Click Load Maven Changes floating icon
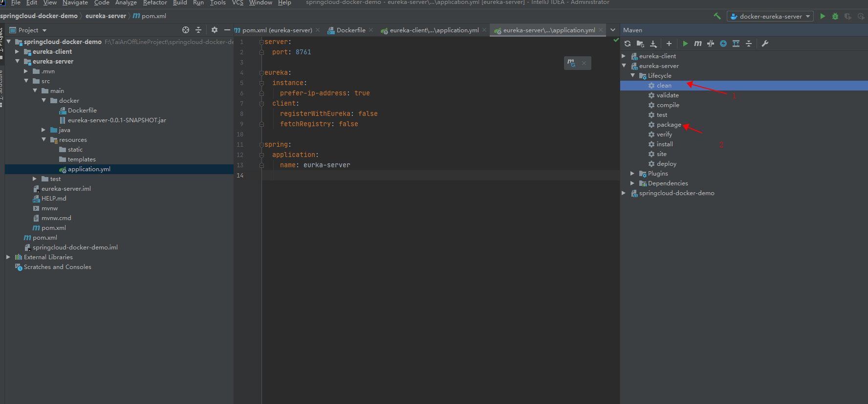Viewport: 868px width, 404px height. click(x=571, y=63)
